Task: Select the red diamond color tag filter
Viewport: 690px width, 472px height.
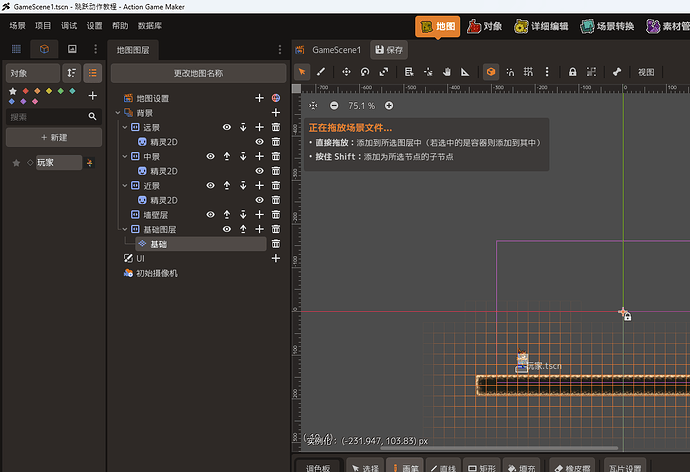Action: [26, 91]
